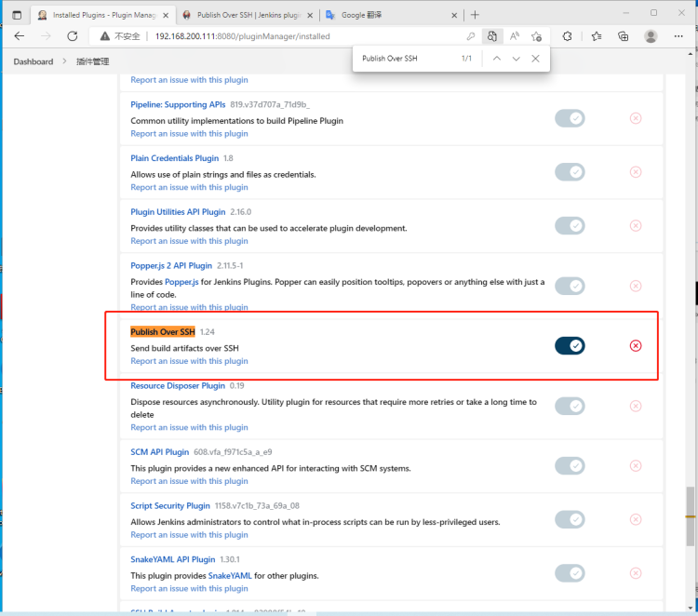Follow SnakeYAML link in description
This screenshot has width=698, height=616.
pyautogui.click(x=230, y=576)
